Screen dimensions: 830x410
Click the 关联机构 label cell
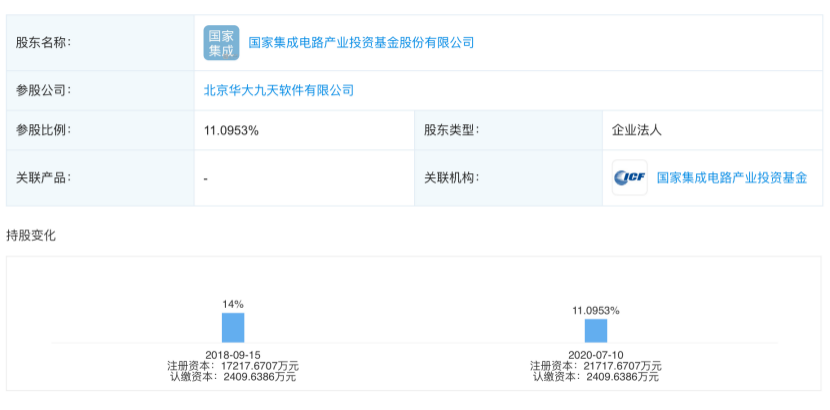pos(508,178)
